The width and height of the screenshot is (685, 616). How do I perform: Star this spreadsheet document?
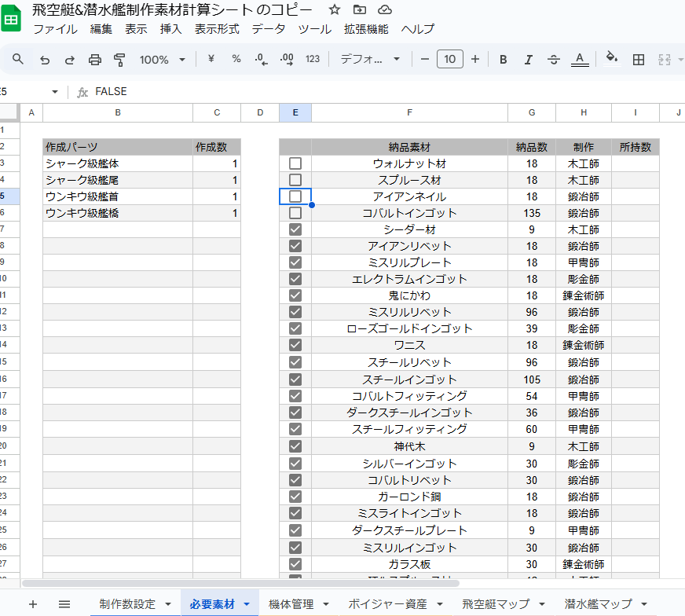335,10
